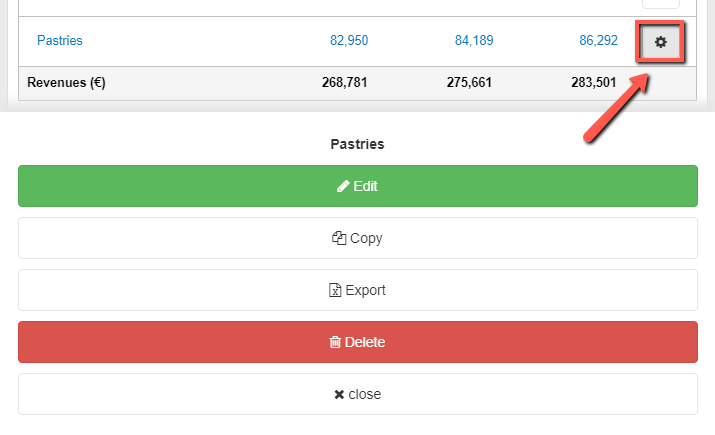Click the X icon beside close
This screenshot has height=435, width=715.
coord(339,394)
